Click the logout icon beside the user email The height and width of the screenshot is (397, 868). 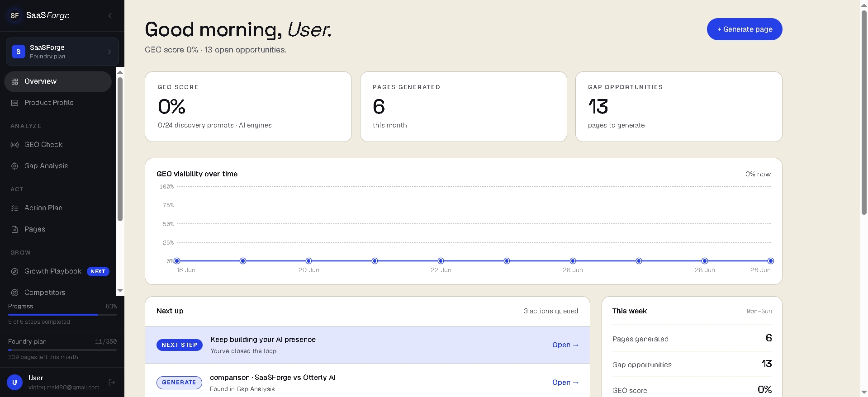pos(112,383)
